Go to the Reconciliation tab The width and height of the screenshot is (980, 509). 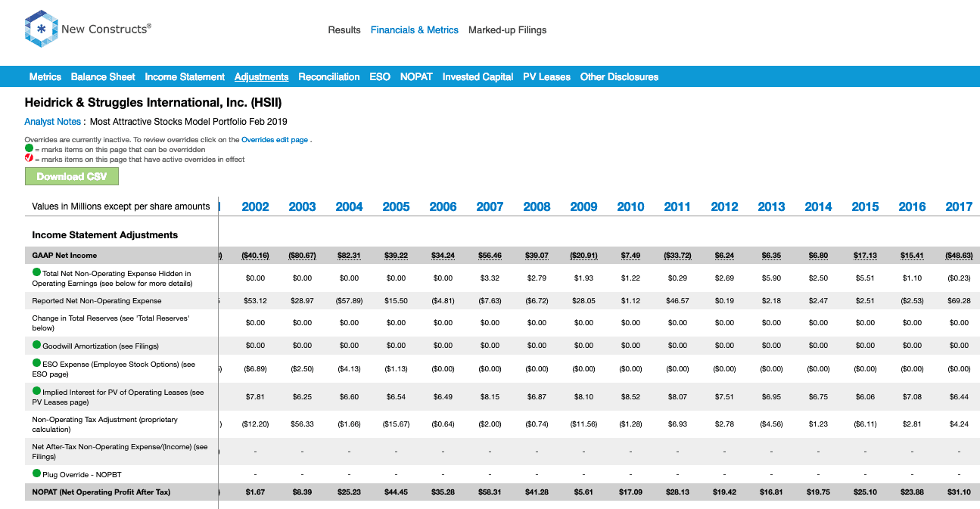(329, 76)
